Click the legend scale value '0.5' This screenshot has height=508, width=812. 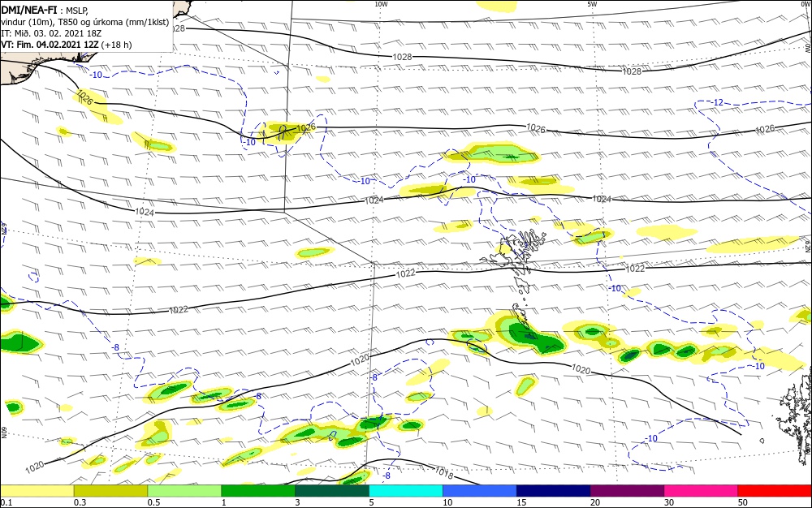pos(153,502)
